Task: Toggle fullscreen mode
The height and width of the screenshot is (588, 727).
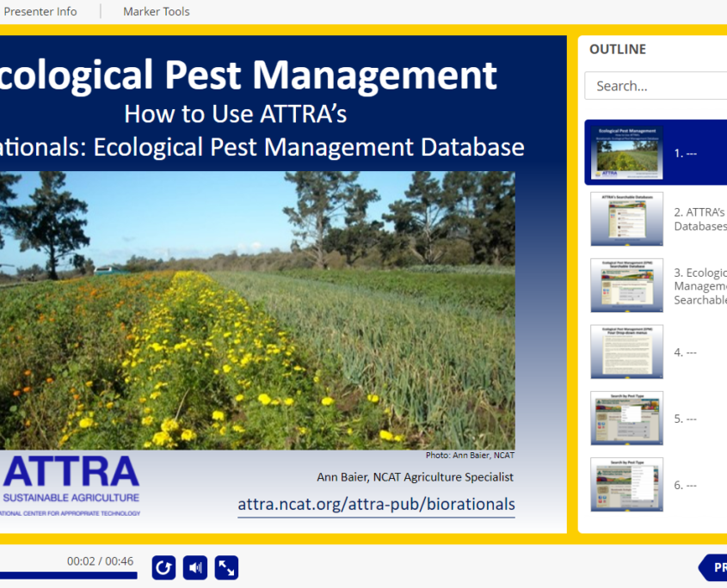Action: 226,567
